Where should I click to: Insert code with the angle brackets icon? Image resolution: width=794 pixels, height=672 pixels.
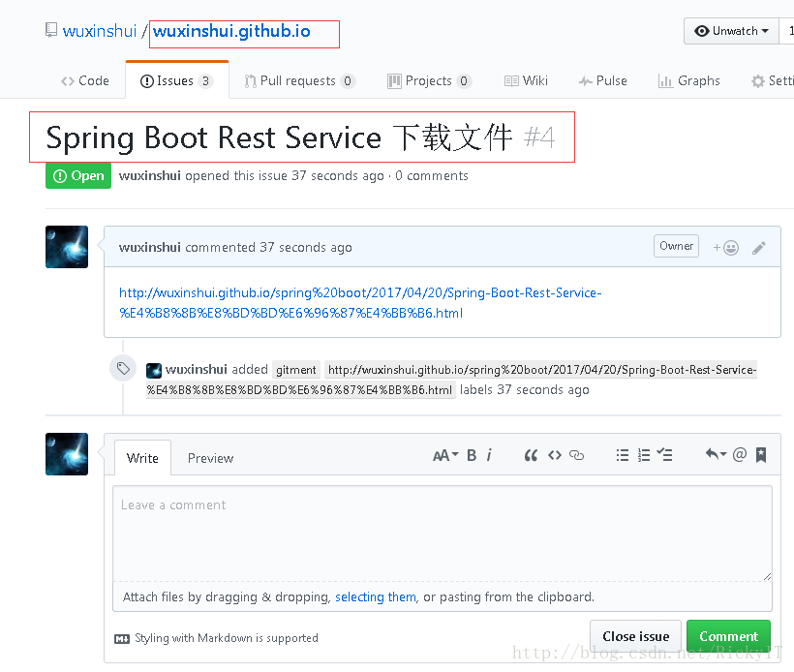555,456
